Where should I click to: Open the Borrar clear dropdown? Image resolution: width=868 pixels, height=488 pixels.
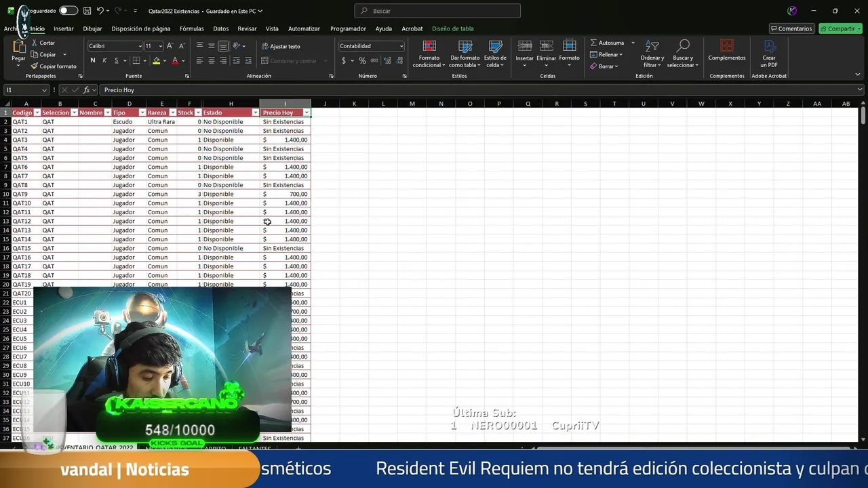pos(604,66)
